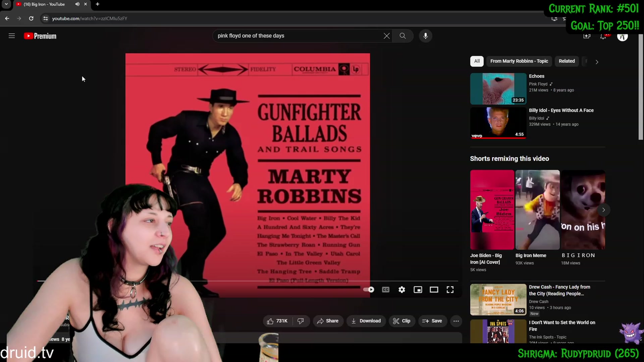Toggle closed captions CC button
The width and height of the screenshot is (644, 362).
click(386, 290)
